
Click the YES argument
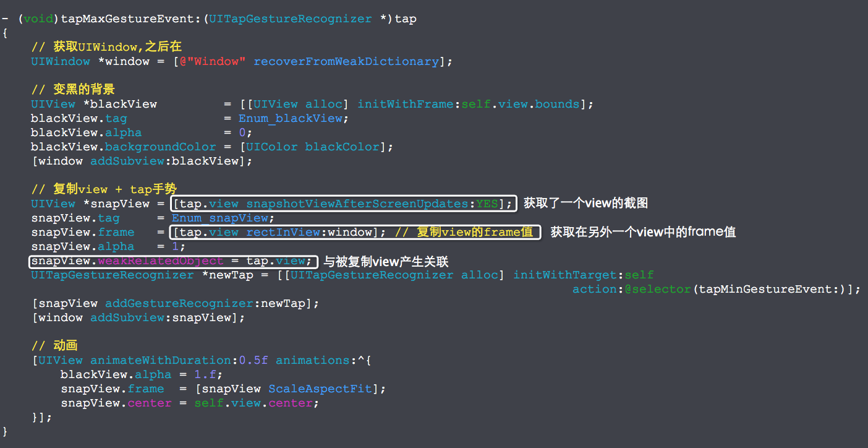pos(487,204)
